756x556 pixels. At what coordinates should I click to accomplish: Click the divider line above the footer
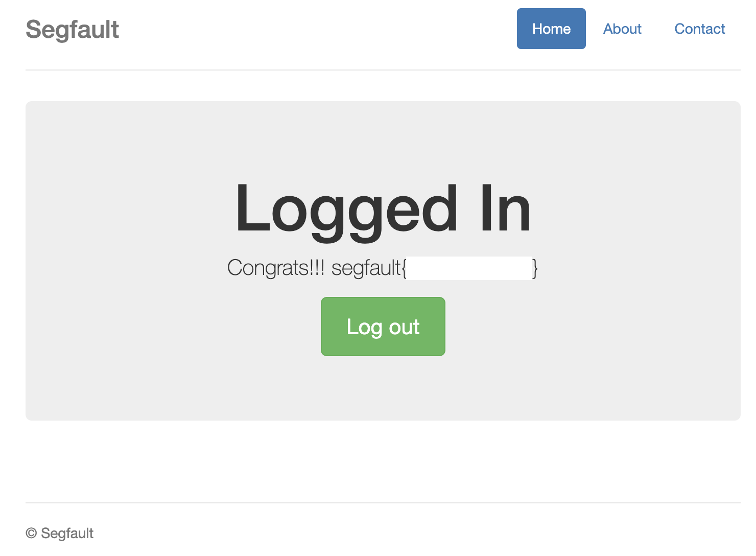click(383, 503)
